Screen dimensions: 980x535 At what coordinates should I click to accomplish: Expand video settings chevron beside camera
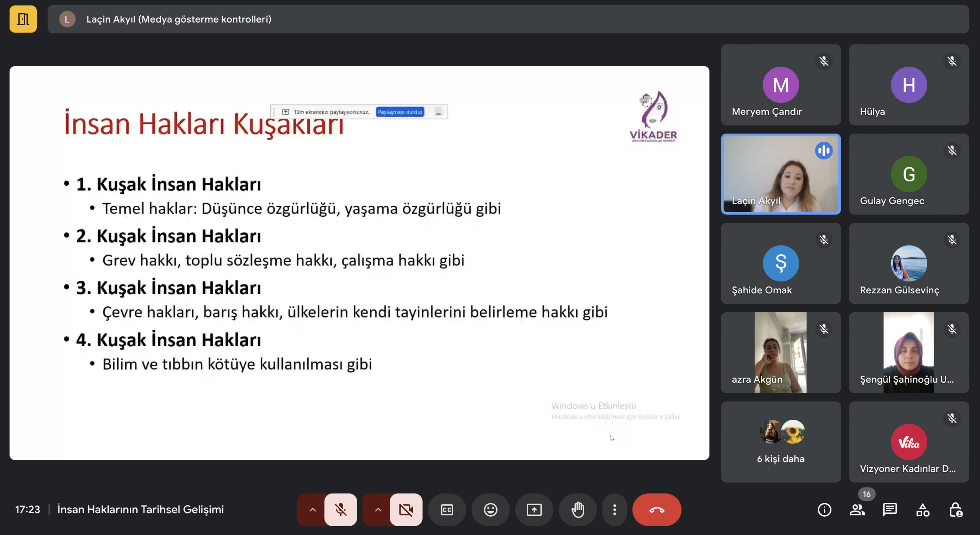(x=378, y=510)
